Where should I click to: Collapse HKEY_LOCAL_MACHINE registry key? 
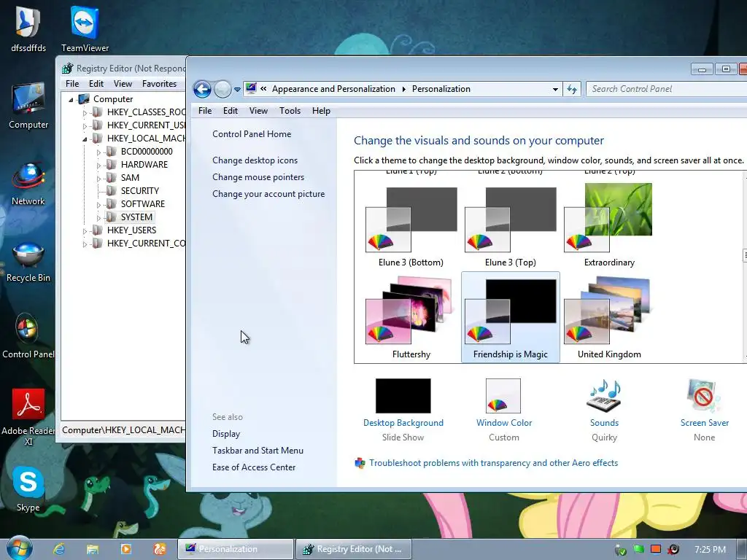(x=85, y=139)
